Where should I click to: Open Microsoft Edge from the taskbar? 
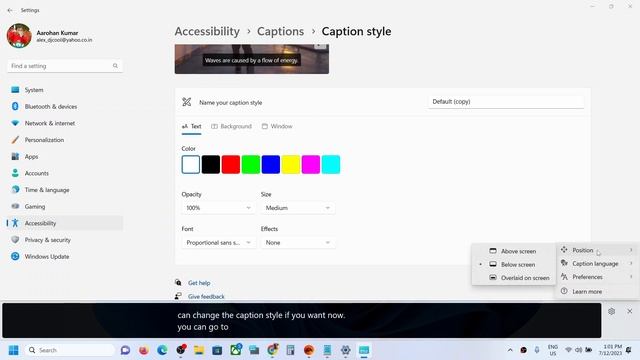pos(162,350)
